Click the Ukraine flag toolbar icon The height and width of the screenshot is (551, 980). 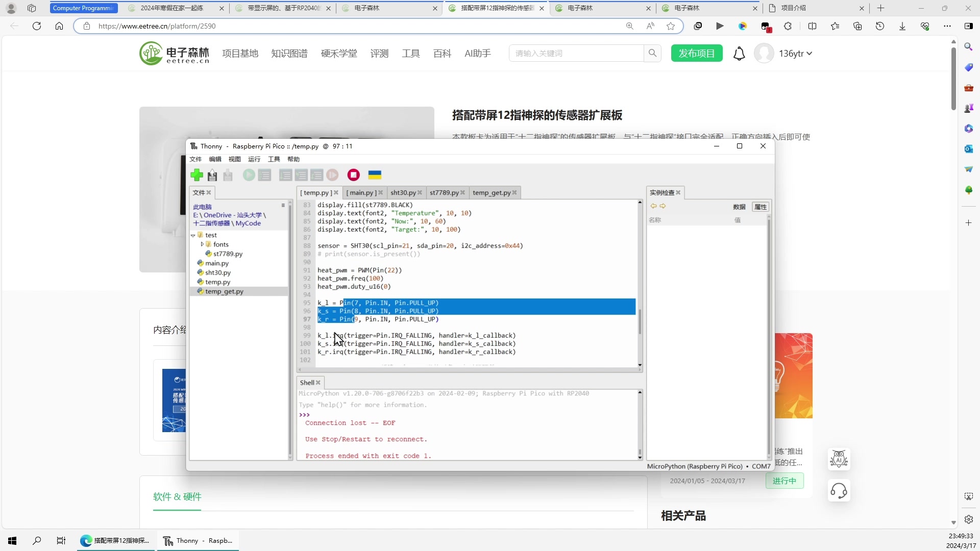375,175
